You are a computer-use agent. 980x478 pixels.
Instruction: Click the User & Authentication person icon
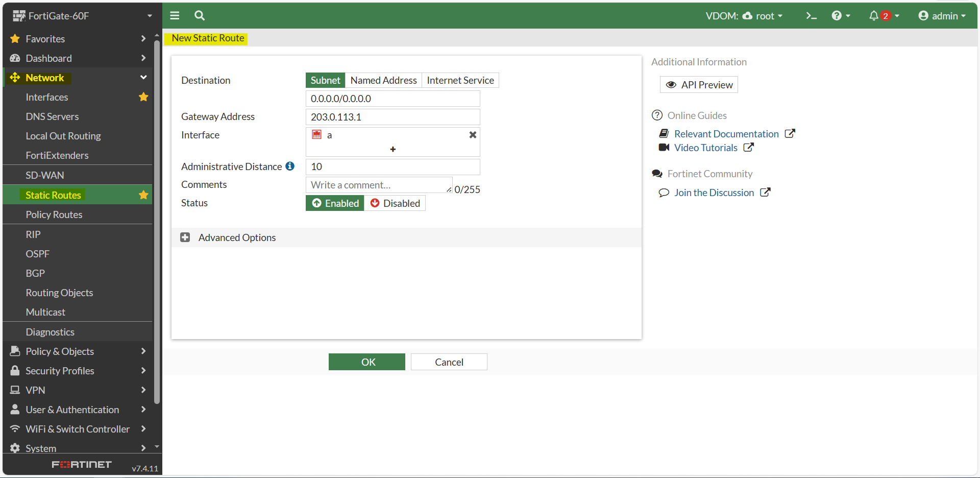[x=15, y=409]
